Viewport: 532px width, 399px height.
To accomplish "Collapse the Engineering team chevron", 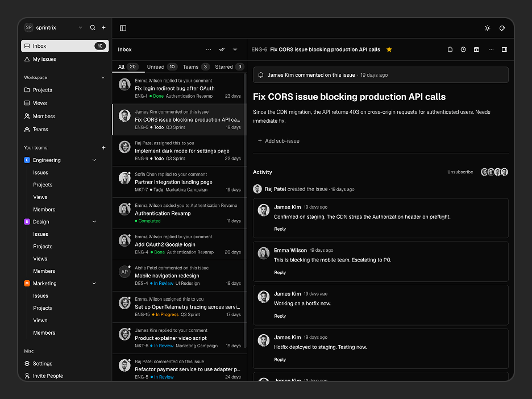I will pos(94,160).
